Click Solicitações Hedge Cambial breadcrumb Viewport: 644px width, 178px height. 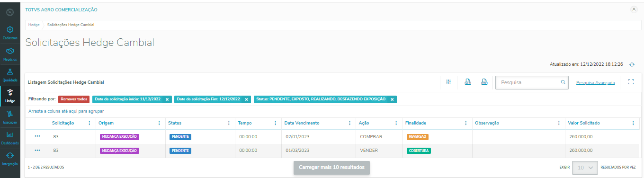(71, 25)
